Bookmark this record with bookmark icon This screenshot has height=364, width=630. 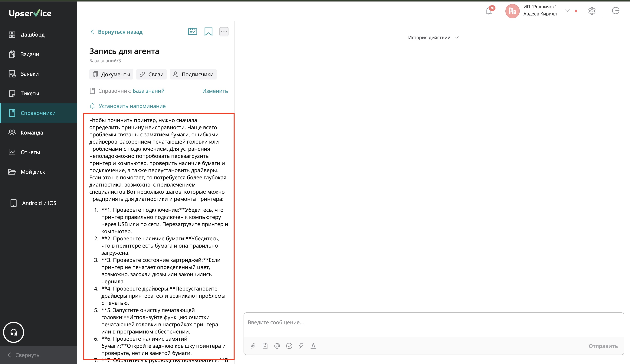coord(208,32)
